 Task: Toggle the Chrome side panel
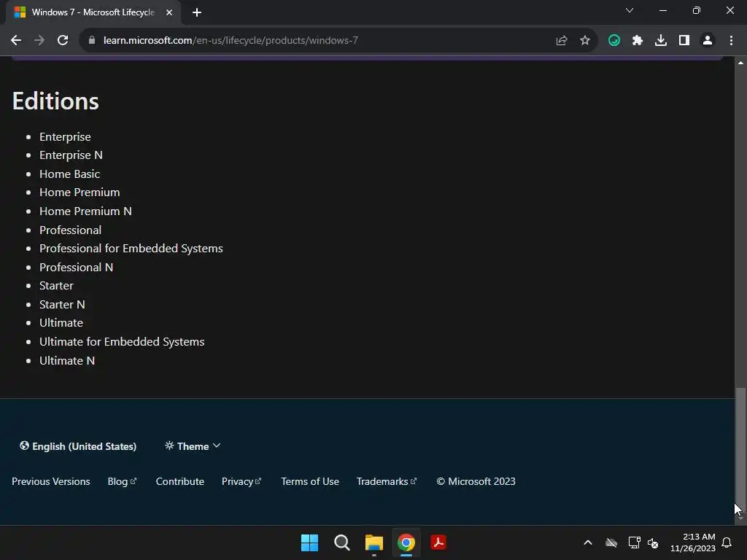pyautogui.click(x=684, y=41)
